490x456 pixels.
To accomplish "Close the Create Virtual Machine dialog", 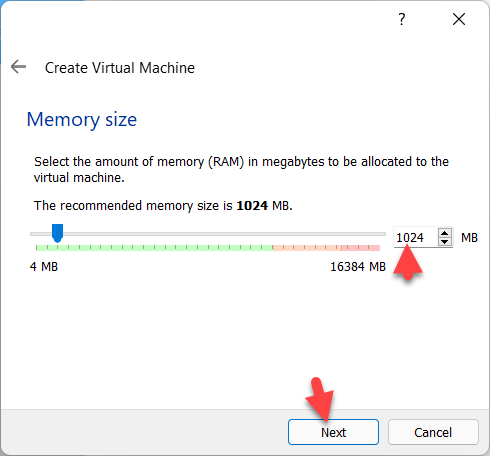I will (x=459, y=19).
